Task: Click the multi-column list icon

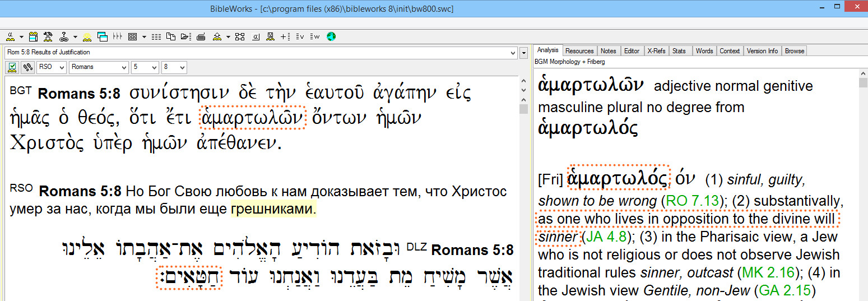Action: [x=156, y=37]
